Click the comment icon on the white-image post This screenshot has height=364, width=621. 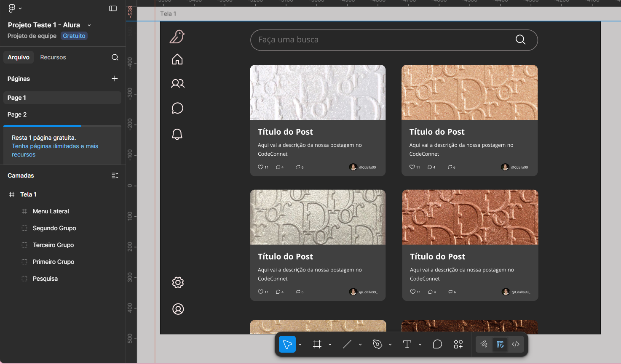pos(278,167)
